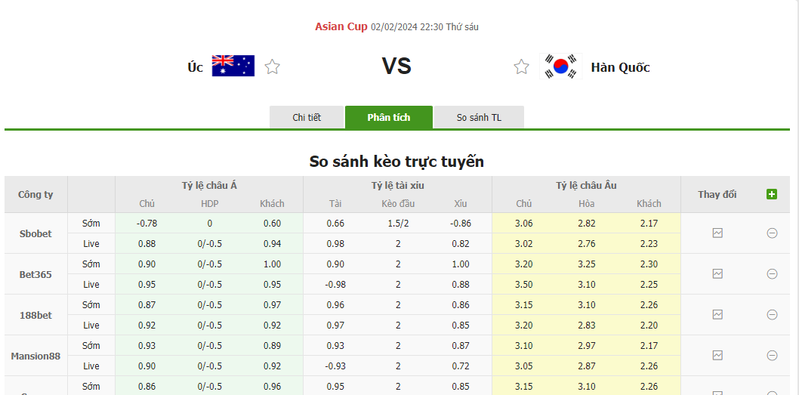
Task: Click the Australia flag icon
Action: click(233, 66)
